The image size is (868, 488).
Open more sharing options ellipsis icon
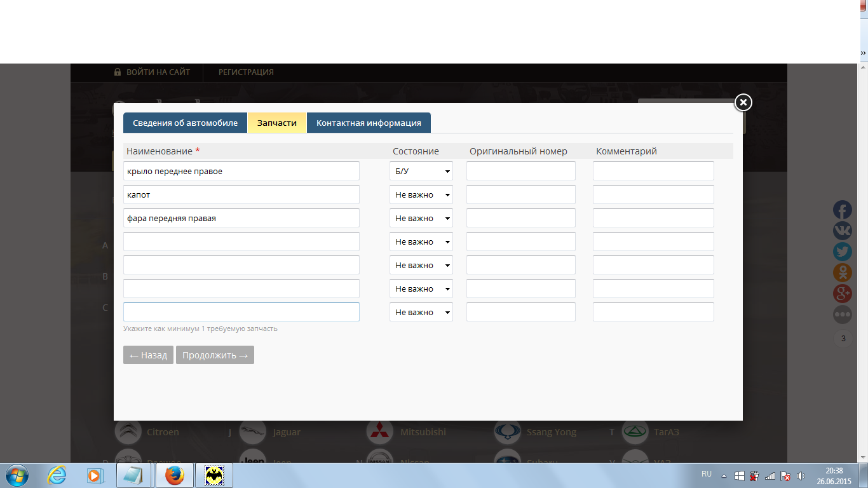click(x=843, y=315)
